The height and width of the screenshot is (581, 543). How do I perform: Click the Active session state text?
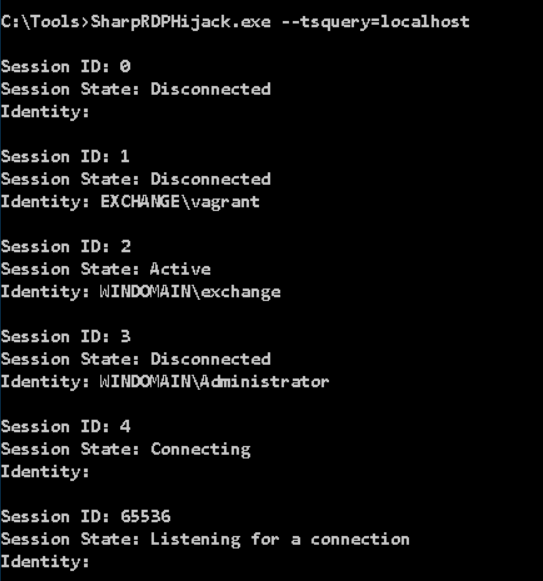click(x=181, y=269)
